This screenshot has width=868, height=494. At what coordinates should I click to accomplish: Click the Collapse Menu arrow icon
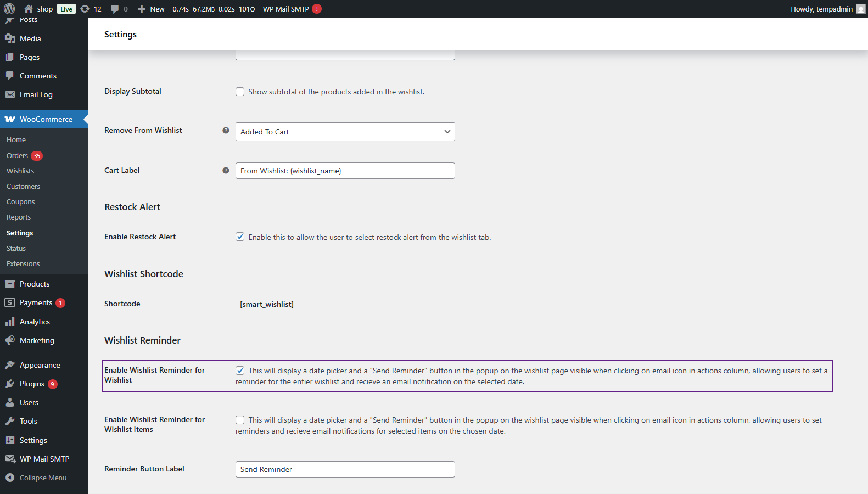click(10, 478)
